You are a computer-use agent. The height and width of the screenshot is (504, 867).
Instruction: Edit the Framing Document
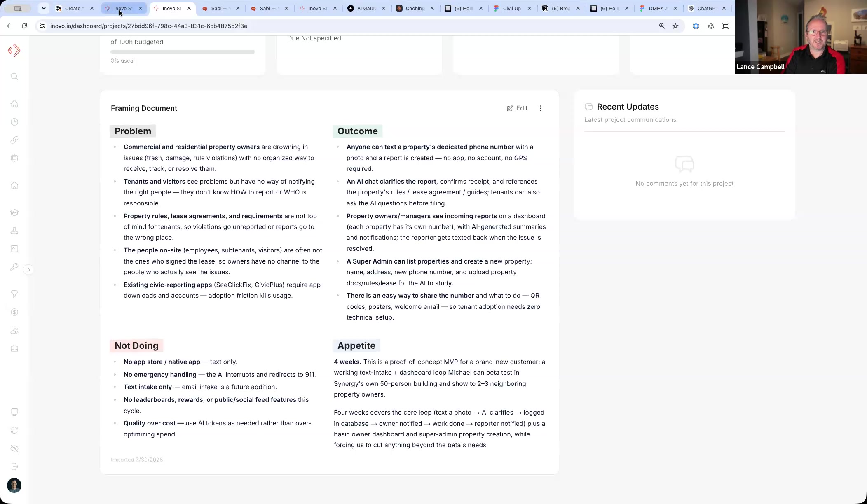coord(517,108)
